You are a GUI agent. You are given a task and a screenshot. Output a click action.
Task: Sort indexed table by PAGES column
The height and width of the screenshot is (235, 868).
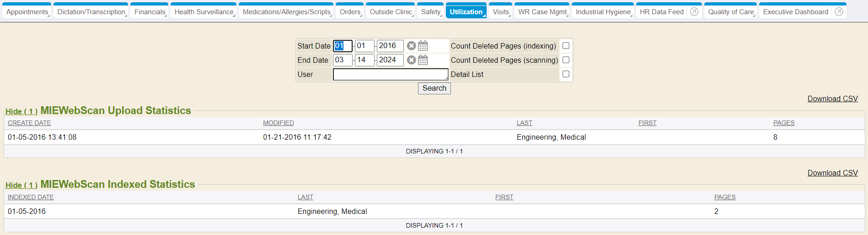(724, 197)
